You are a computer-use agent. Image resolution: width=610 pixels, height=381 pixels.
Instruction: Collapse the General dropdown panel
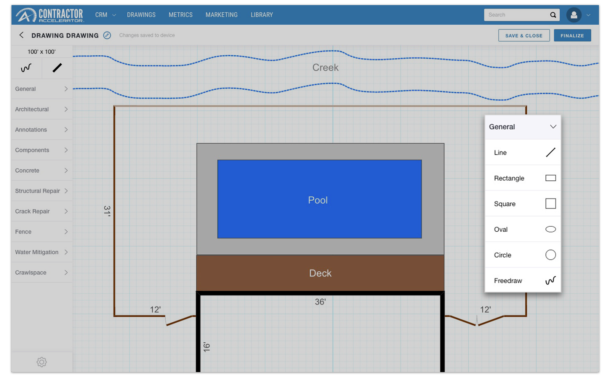click(x=553, y=127)
